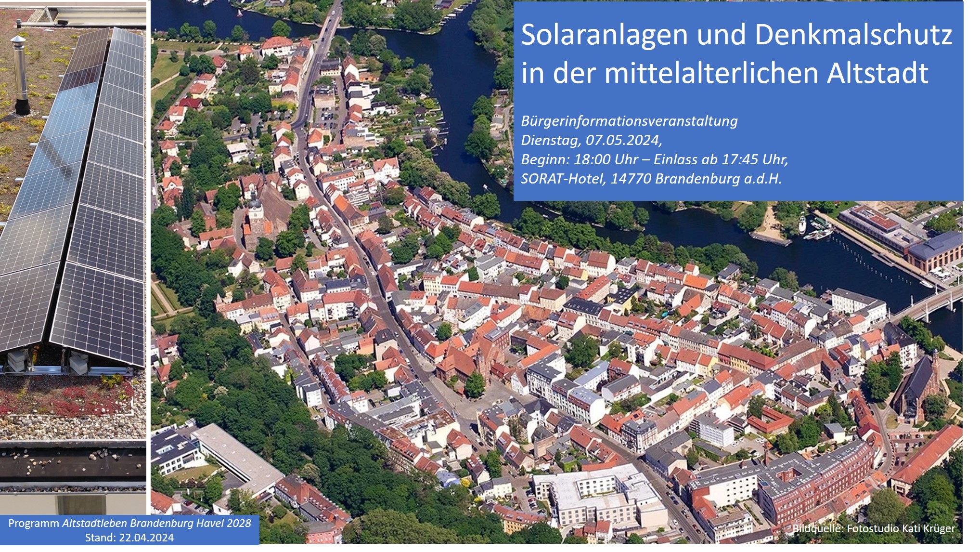Select the word 'Bürgerinformationsveranstaltung'

[x=629, y=121]
